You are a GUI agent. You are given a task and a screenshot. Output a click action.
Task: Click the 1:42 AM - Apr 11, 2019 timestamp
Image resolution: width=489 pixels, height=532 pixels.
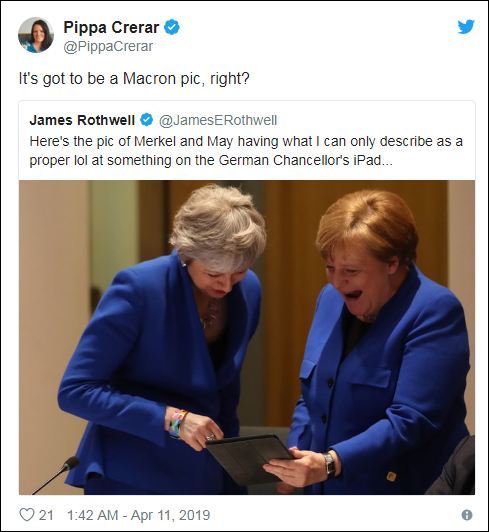138,515
